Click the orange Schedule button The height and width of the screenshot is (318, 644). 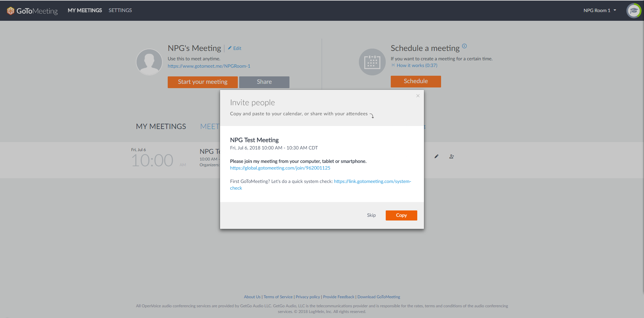(416, 81)
